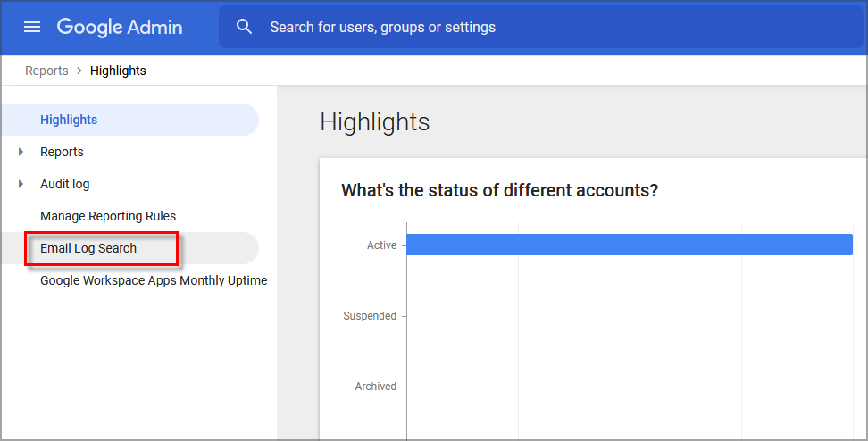
Task: Open Manage Reporting Rules
Action: [x=108, y=216]
